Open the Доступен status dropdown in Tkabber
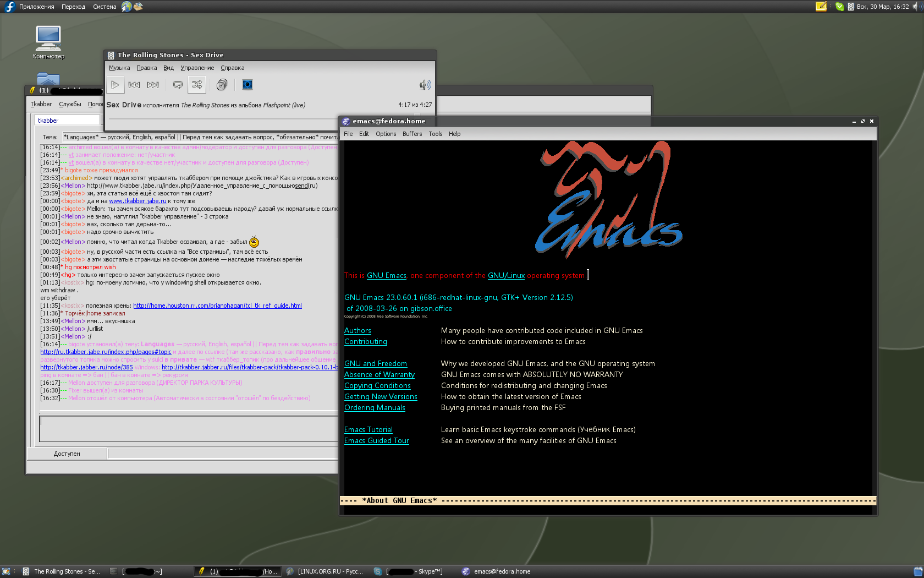This screenshot has width=924, height=578. [67, 454]
